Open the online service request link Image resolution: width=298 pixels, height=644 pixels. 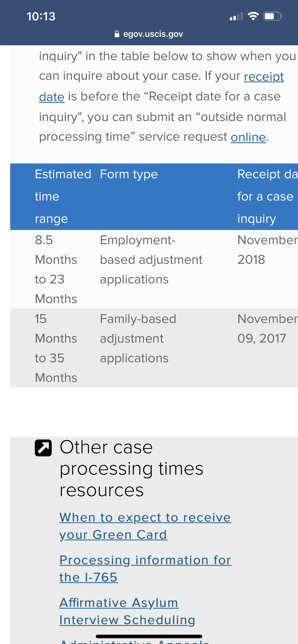click(x=248, y=137)
